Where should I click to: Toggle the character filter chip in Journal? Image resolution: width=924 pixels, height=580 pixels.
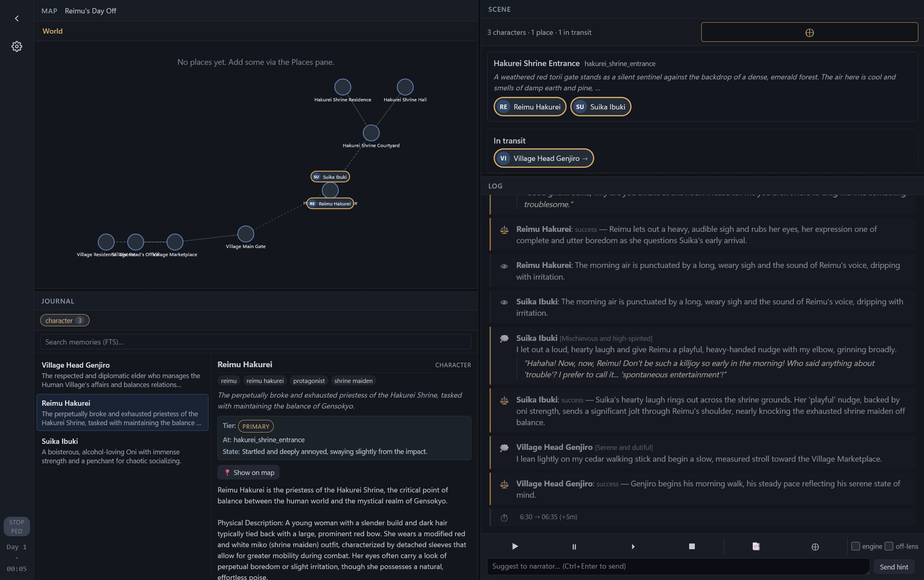64,321
